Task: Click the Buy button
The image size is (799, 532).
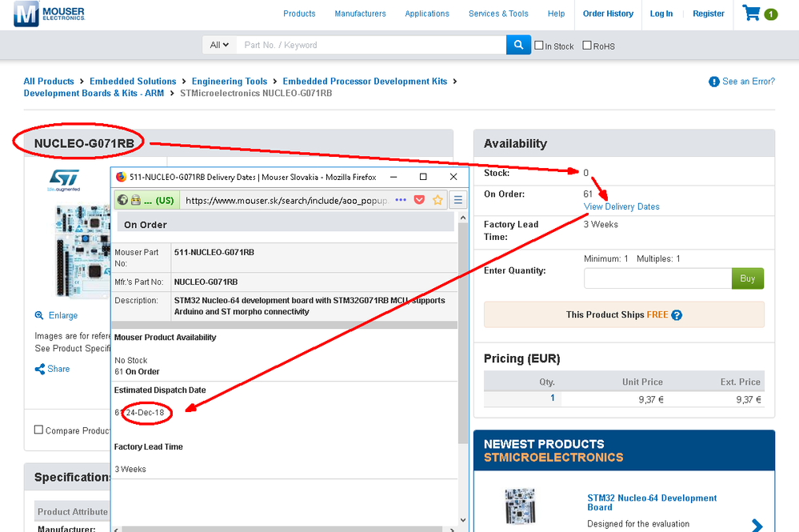Action: coord(748,278)
